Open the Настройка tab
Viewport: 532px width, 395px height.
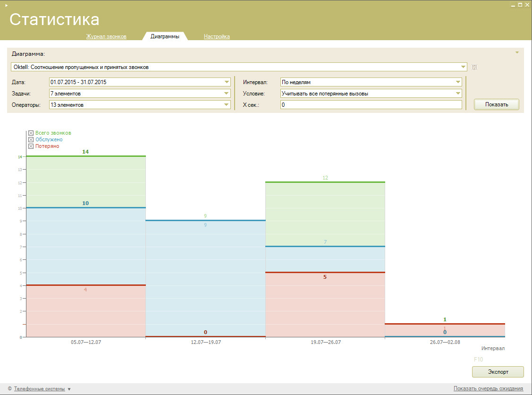(x=217, y=36)
